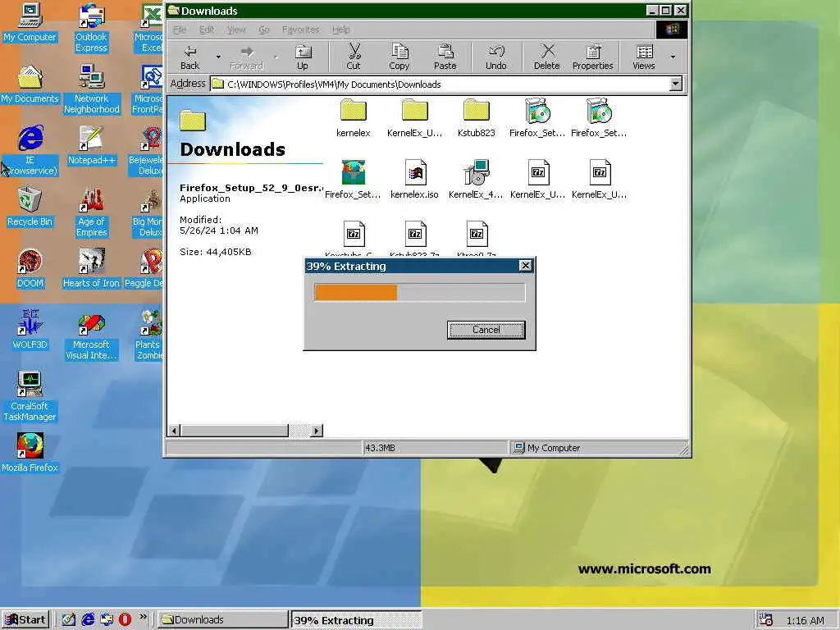
Task: Click the Undo toolbar icon
Action: coord(496,57)
